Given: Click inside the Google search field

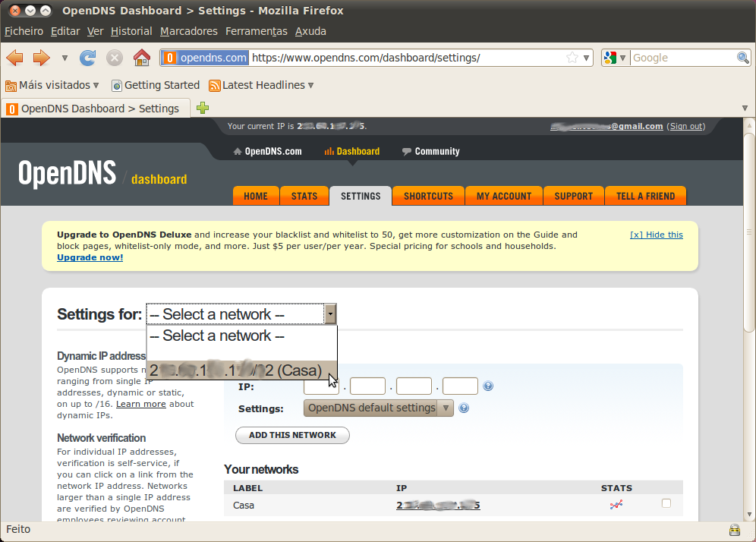Looking at the screenshot, I should (683, 58).
